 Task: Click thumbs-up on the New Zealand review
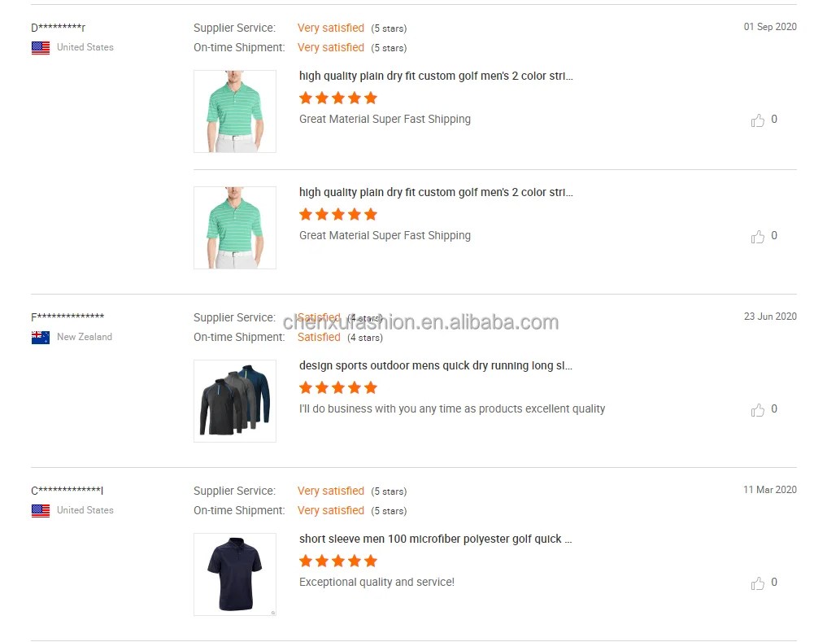coord(758,410)
